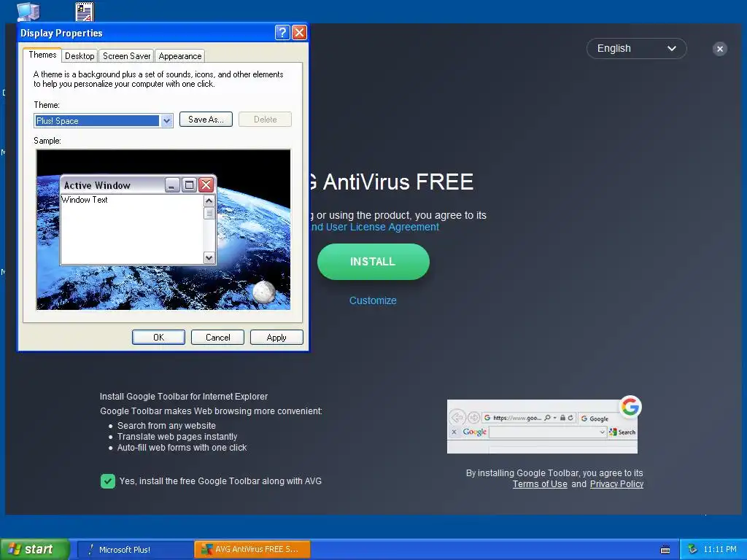Click the 'Auto-fill web forms with one click' text
747x560 pixels.
[x=182, y=448]
